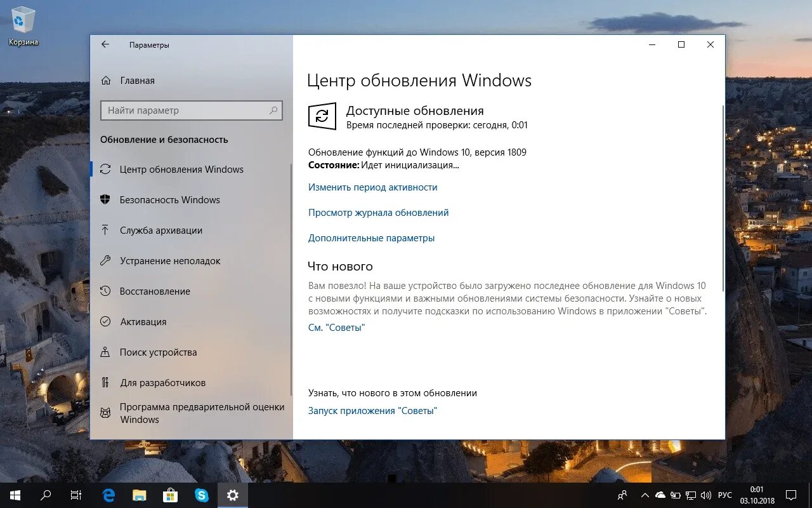Open the People icon in the taskbar
This screenshot has height=508, width=812.
(622, 495)
